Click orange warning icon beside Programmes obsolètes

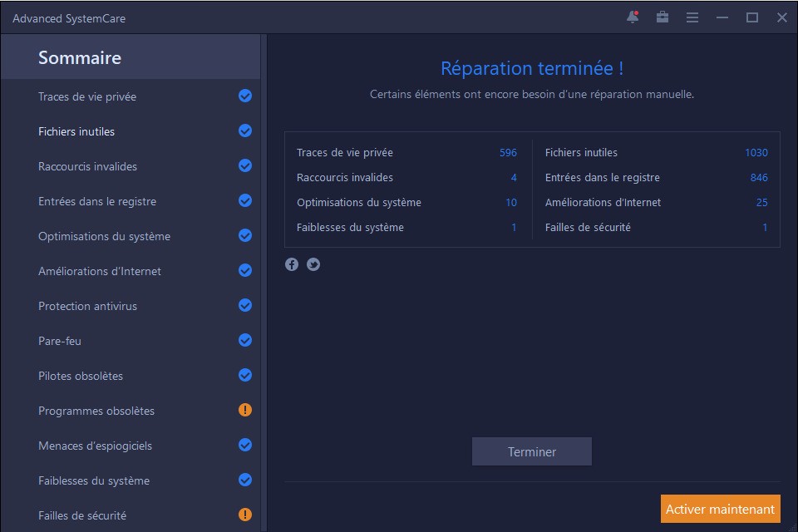coord(244,410)
